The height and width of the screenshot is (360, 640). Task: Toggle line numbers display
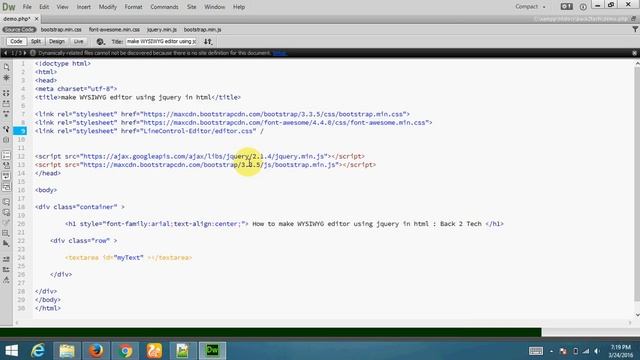[6, 155]
